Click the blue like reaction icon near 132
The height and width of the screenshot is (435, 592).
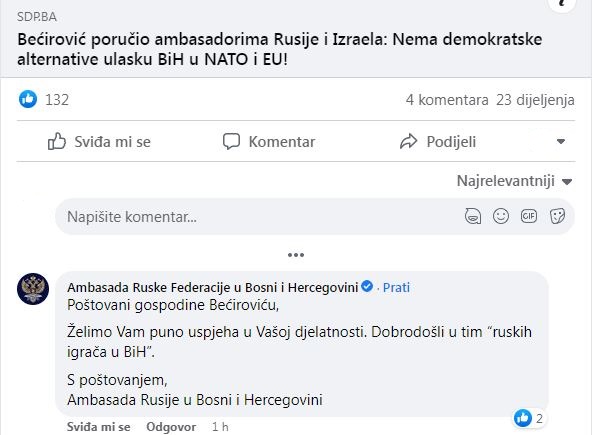(28, 99)
